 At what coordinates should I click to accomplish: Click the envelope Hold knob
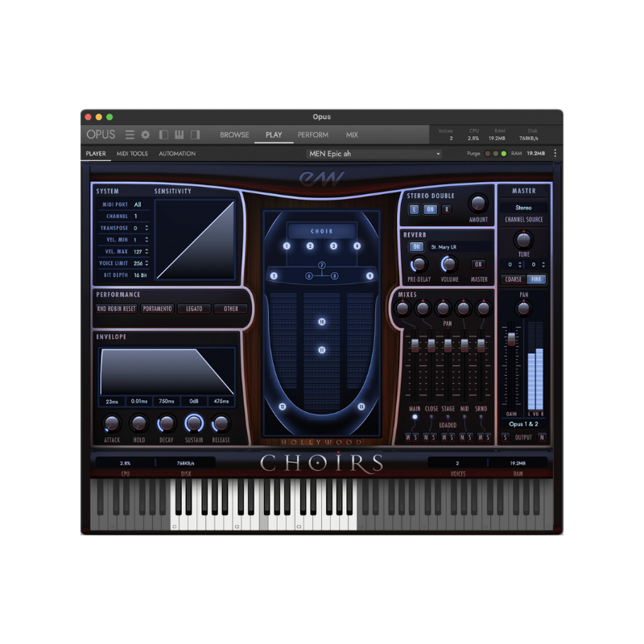(138, 423)
